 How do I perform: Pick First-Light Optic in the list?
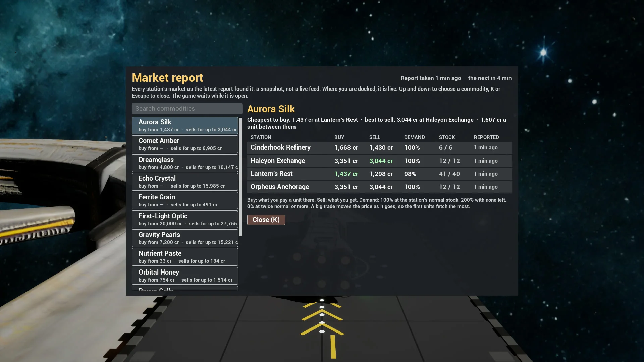coord(185,220)
